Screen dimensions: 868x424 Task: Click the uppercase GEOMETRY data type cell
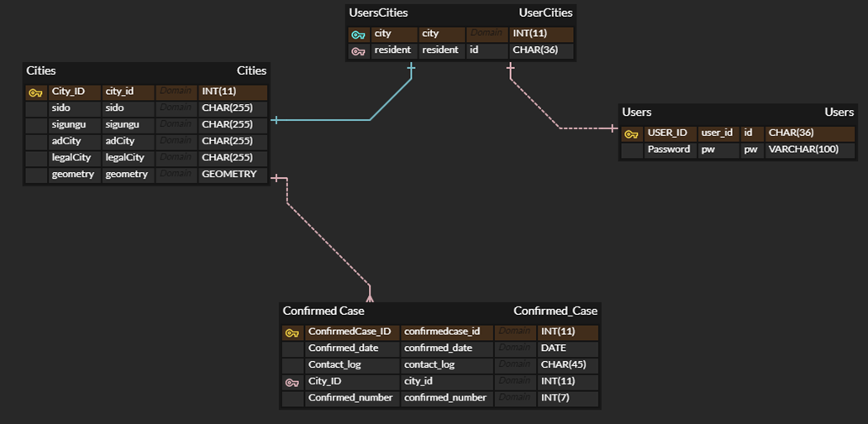pyautogui.click(x=233, y=175)
